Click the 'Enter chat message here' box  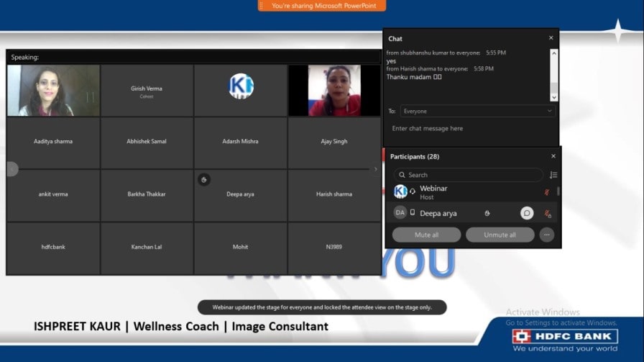click(471, 129)
